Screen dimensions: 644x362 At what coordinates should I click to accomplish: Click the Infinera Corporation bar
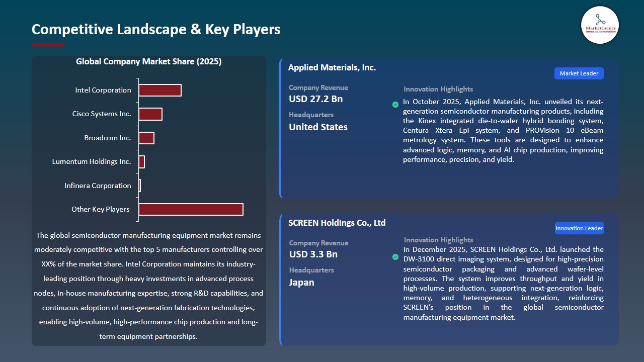pos(139,185)
